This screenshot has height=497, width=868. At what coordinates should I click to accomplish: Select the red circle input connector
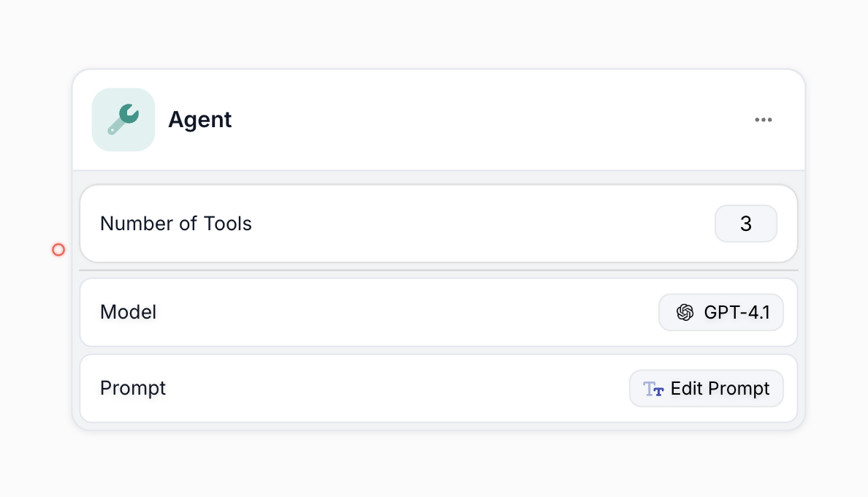58,250
